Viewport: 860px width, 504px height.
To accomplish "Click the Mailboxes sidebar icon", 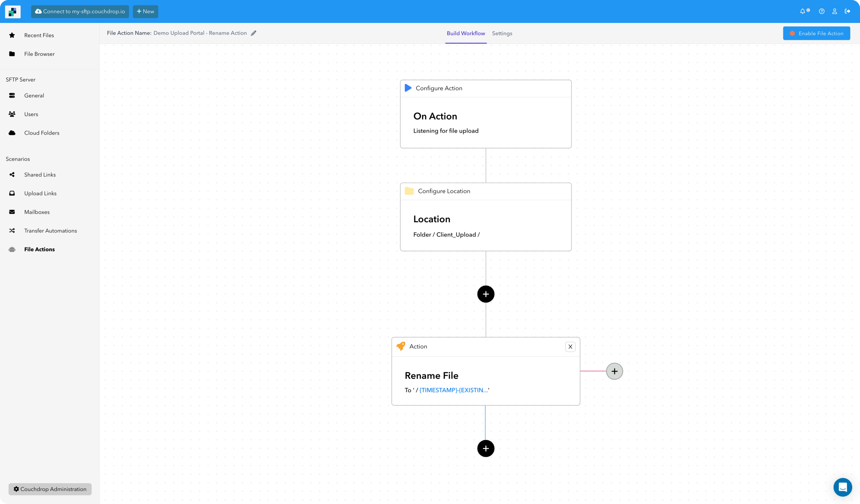I will click(12, 212).
